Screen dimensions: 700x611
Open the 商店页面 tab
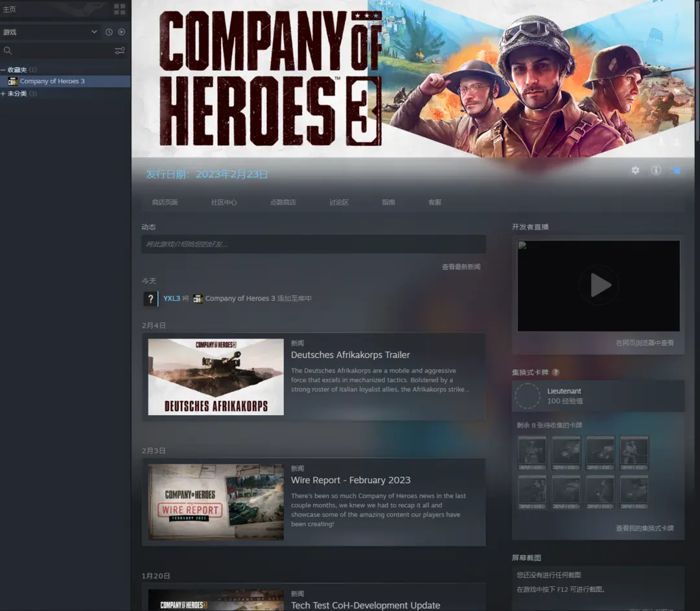click(165, 202)
